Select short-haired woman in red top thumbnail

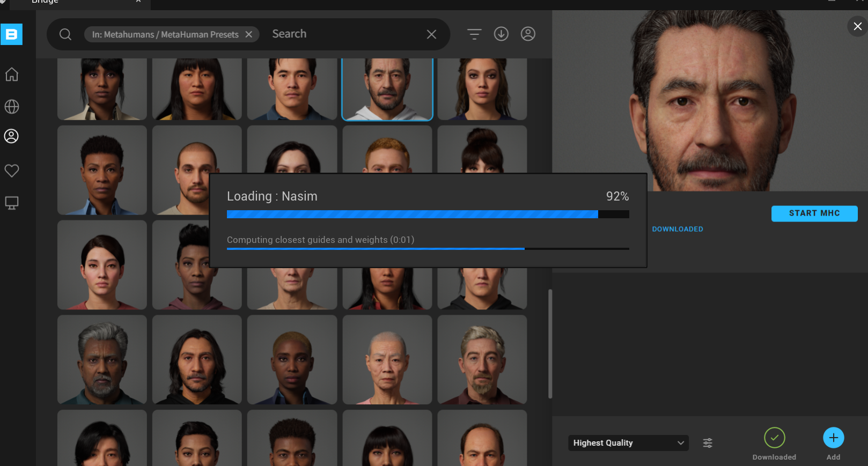(x=102, y=265)
